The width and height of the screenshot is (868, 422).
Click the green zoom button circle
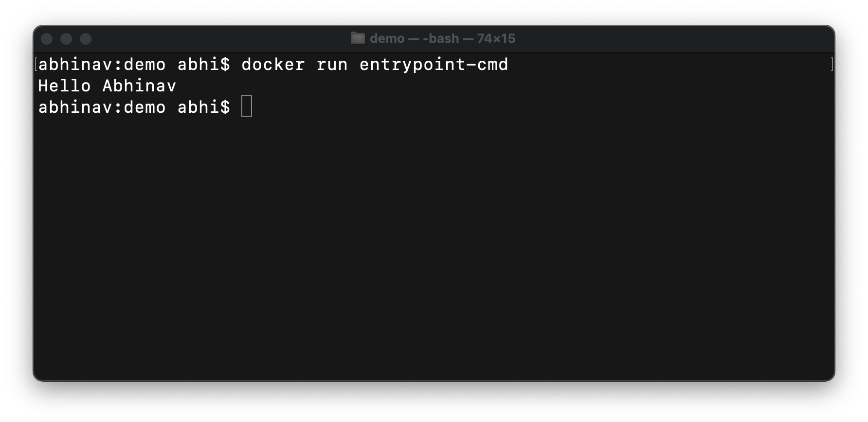[87, 38]
